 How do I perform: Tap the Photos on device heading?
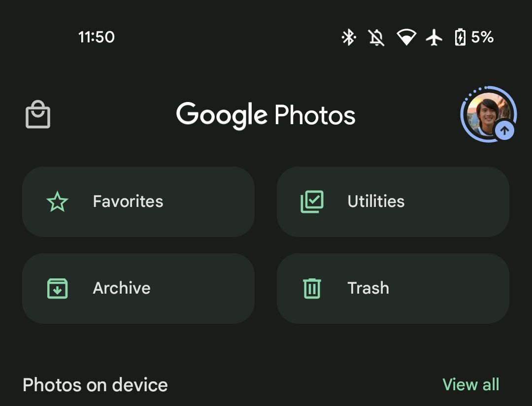(x=95, y=385)
